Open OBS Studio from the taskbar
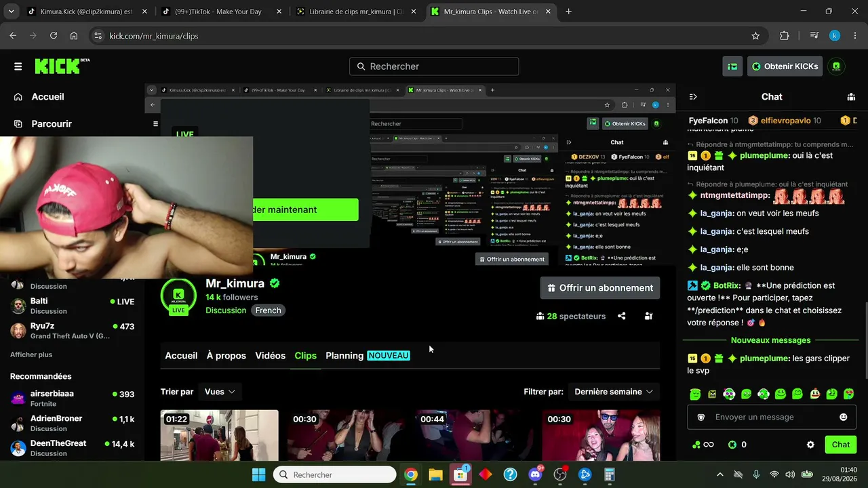 560,474
